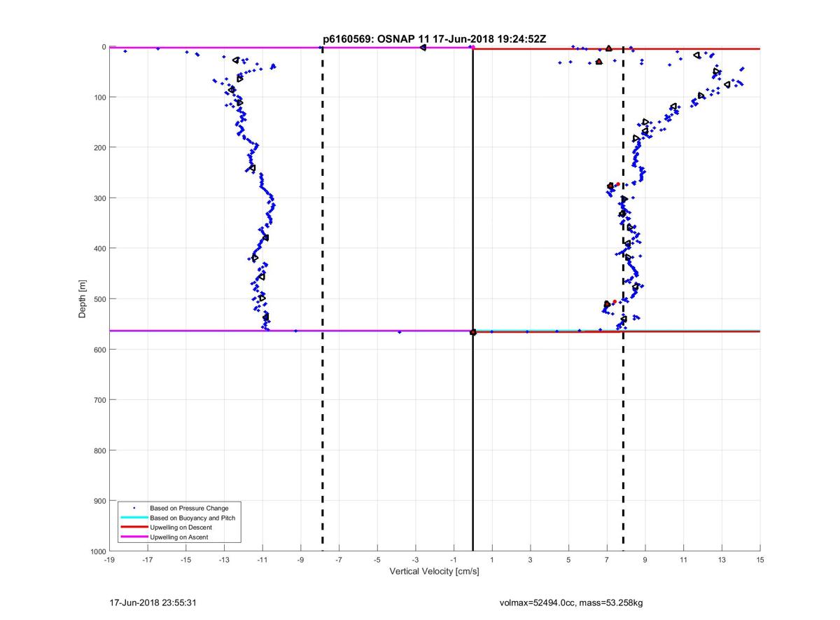840x620 pixels.
Task: Click the magenta line sample in the legend
Action: pyautogui.click(x=134, y=537)
